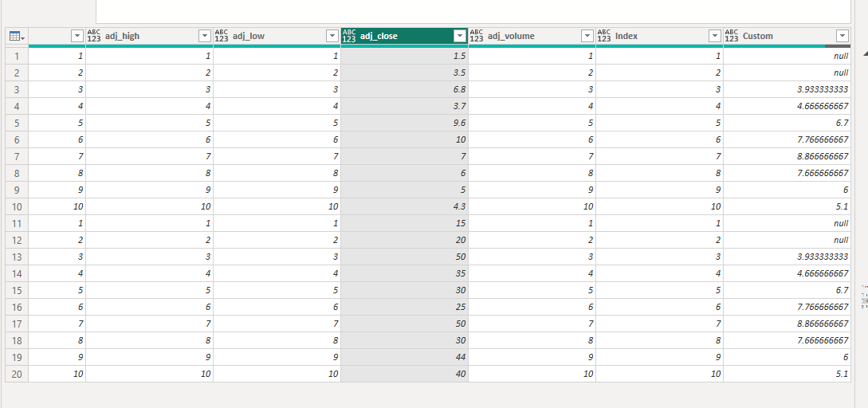Open the Custom column filter dropdown
Image resolution: width=868 pixels, height=408 pixels.
[x=842, y=36]
